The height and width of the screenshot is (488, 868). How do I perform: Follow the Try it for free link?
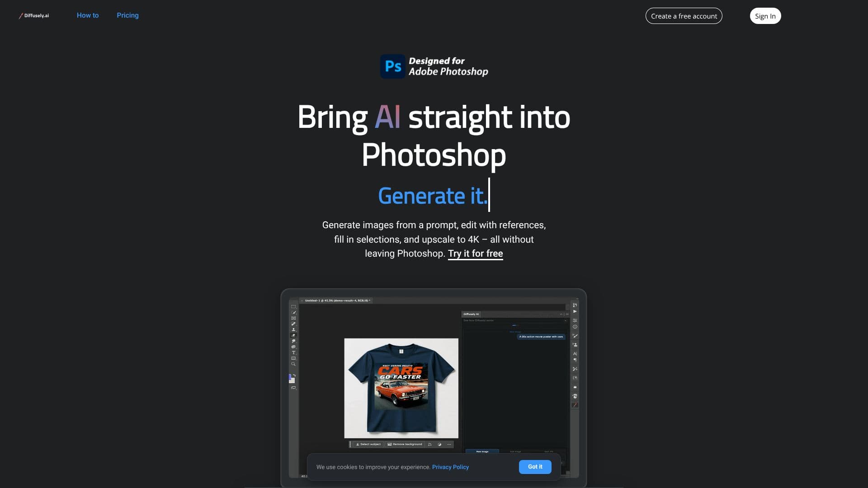tap(475, 253)
